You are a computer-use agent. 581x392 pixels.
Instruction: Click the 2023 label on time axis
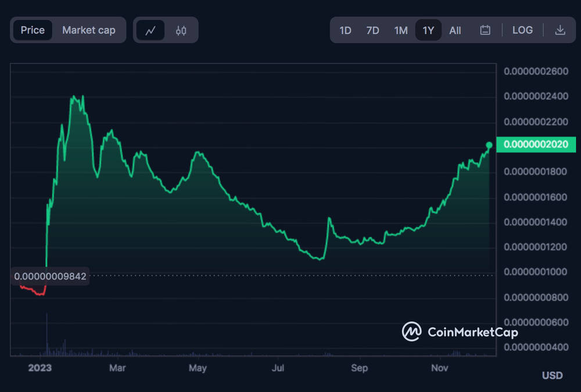[40, 368]
